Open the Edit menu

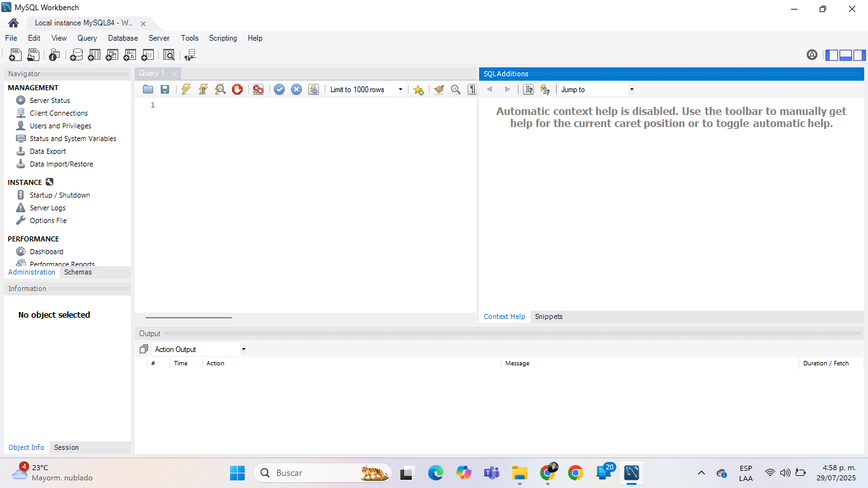(34, 38)
